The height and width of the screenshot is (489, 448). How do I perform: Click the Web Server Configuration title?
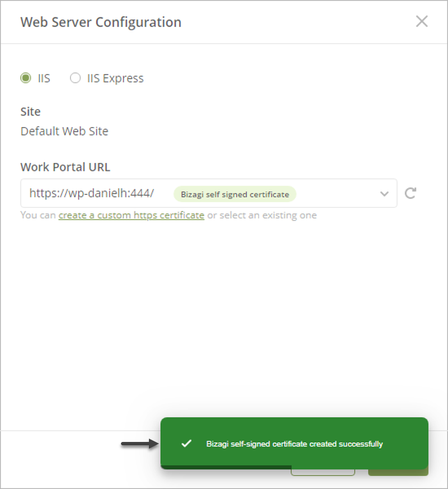(x=101, y=22)
